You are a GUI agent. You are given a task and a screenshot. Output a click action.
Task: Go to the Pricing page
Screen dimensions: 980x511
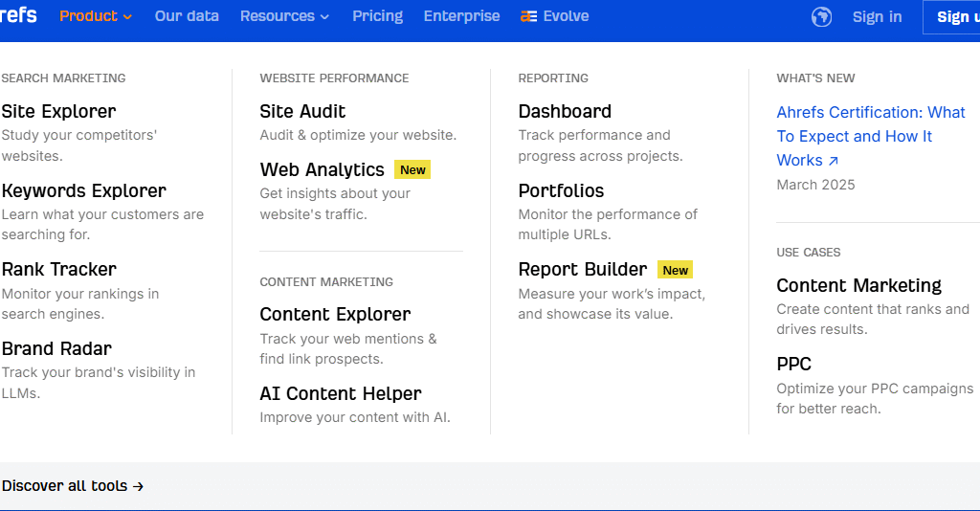click(x=377, y=16)
